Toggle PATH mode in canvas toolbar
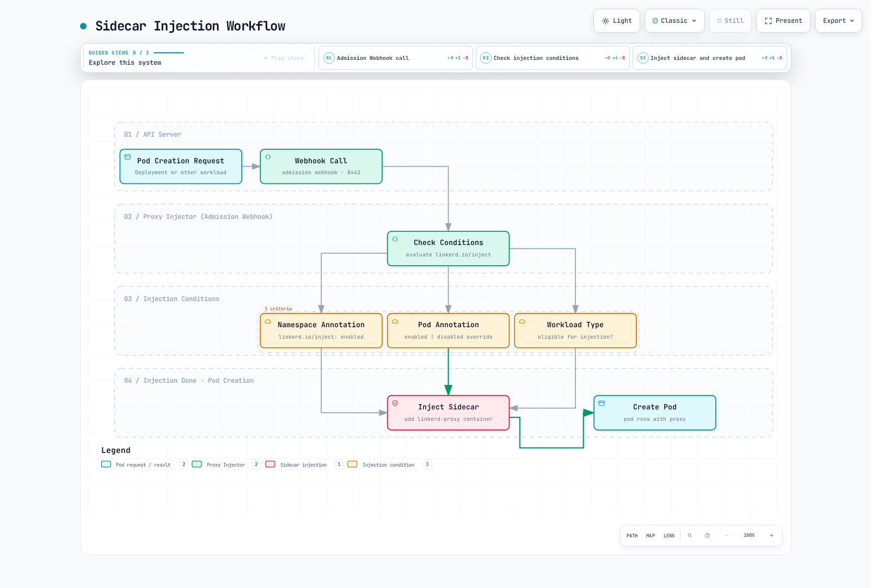The height and width of the screenshot is (588, 871). 632,536
